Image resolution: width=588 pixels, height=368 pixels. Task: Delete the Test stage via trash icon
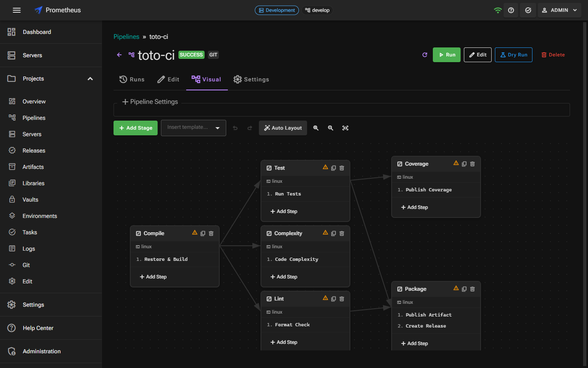(342, 168)
